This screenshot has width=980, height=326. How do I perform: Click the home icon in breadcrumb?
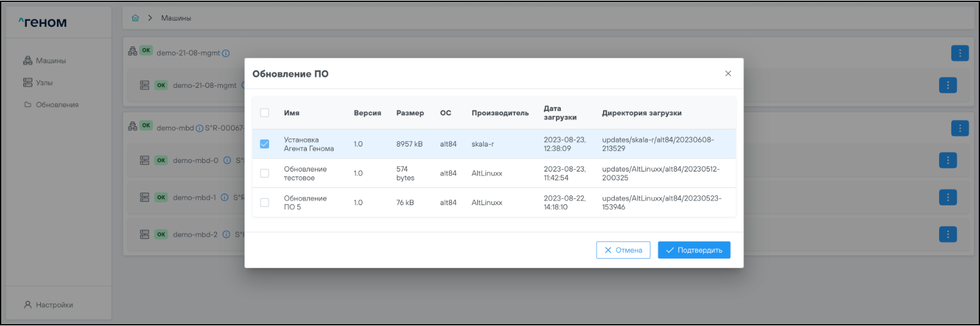click(135, 18)
